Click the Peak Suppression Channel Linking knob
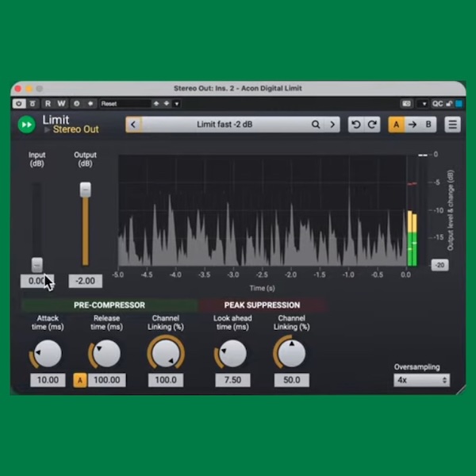The image size is (476, 476). pos(291,354)
